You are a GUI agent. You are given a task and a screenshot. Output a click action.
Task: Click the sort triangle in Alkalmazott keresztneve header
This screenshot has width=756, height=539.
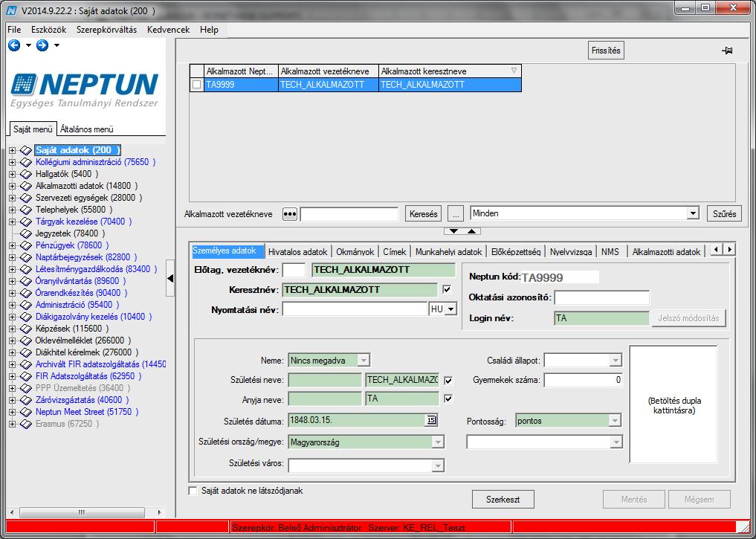coord(514,71)
